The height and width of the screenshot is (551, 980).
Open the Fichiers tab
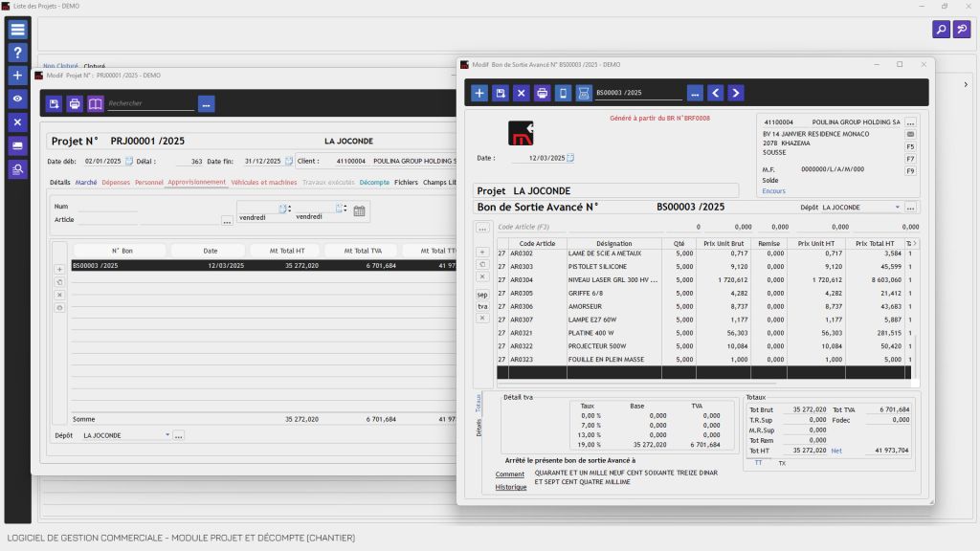tap(405, 182)
